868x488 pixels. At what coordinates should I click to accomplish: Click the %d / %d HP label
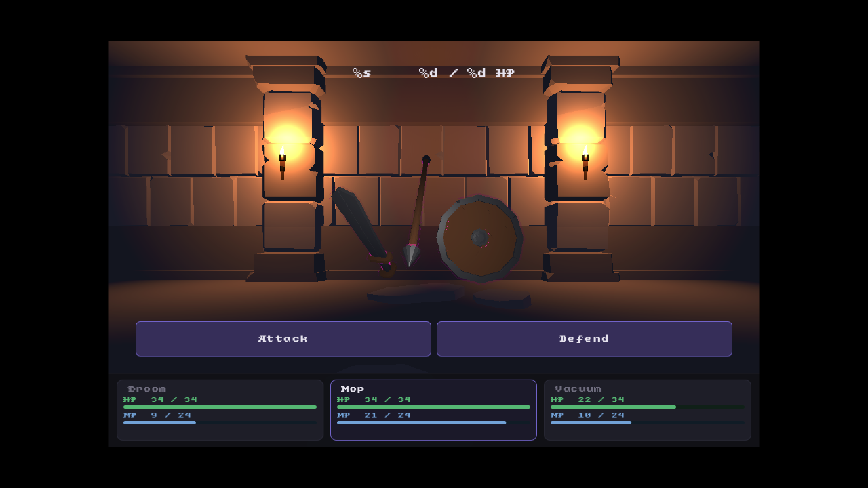[466, 73]
